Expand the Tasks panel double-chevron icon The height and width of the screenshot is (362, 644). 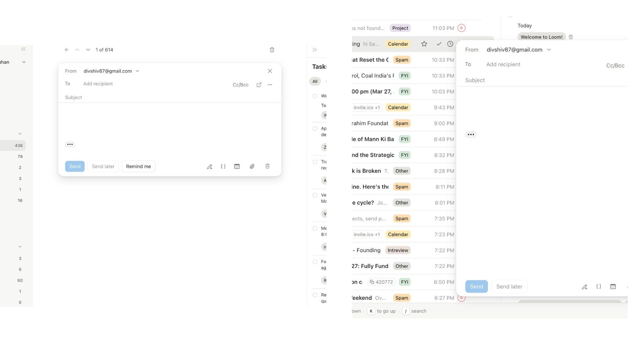click(x=315, y=50)
